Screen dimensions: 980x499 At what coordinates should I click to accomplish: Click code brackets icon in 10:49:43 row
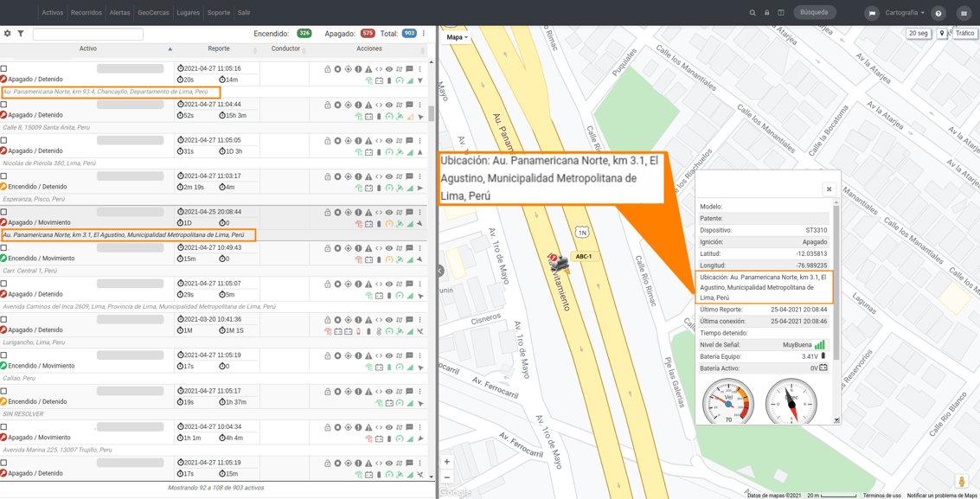[x=379, y=248]
